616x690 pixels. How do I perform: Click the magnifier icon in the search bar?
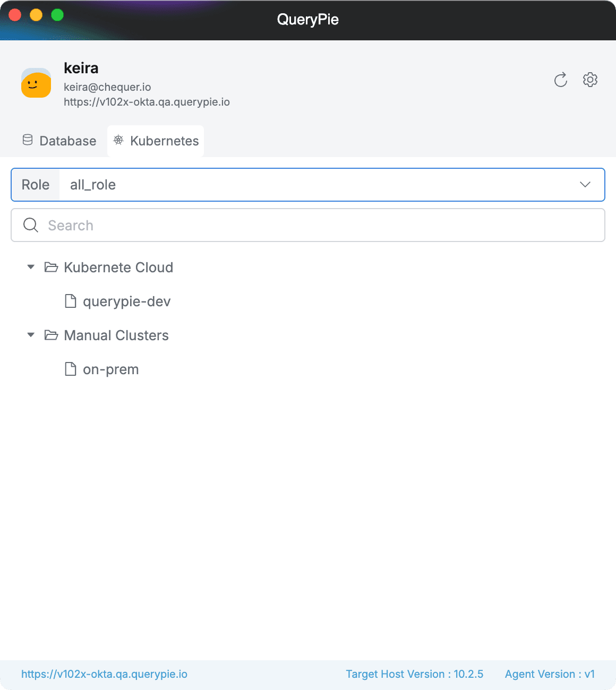point(30,225)
